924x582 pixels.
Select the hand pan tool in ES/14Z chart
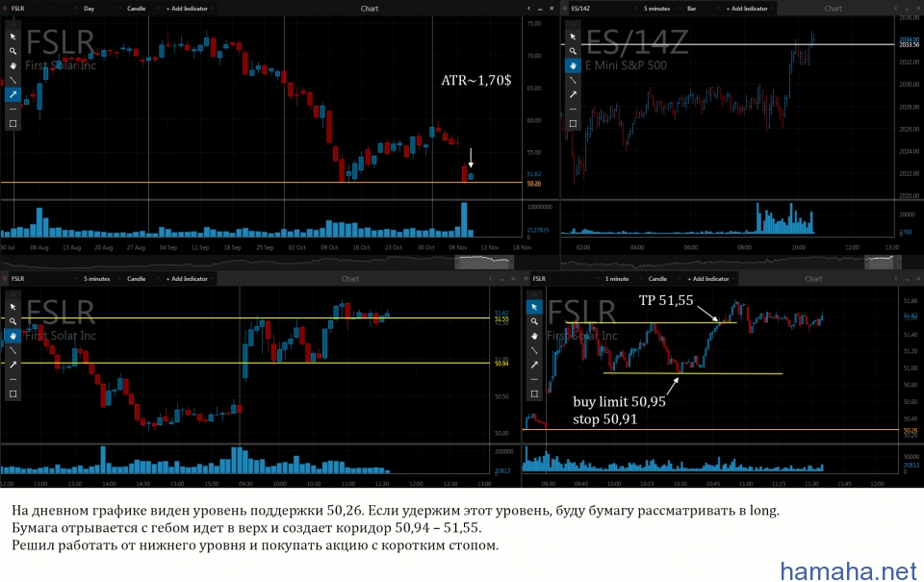[x=573, y=65]
